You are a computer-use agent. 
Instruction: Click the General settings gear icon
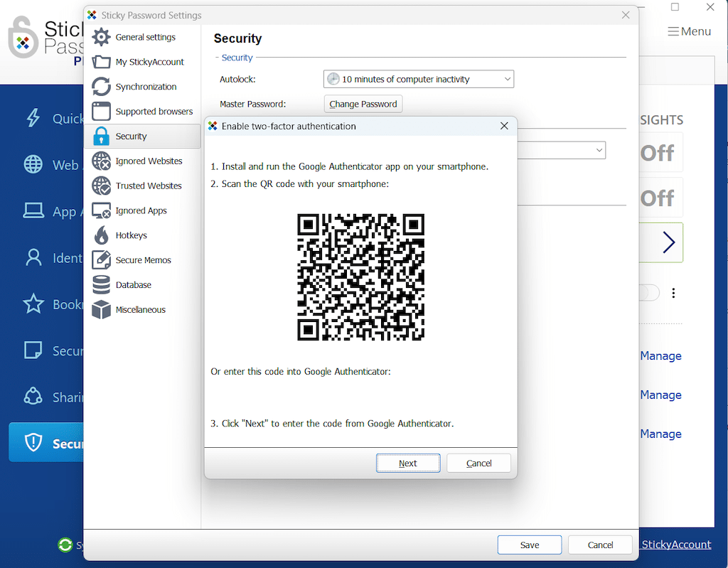(102, 37)
